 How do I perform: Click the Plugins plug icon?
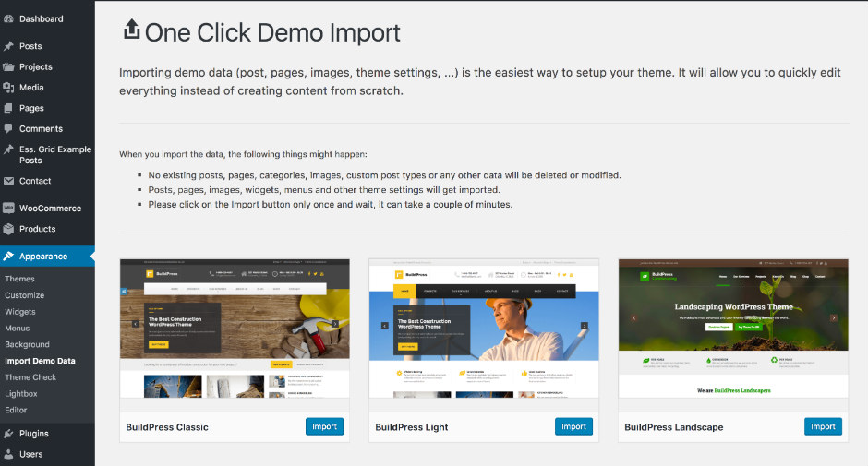click(8, 434)
